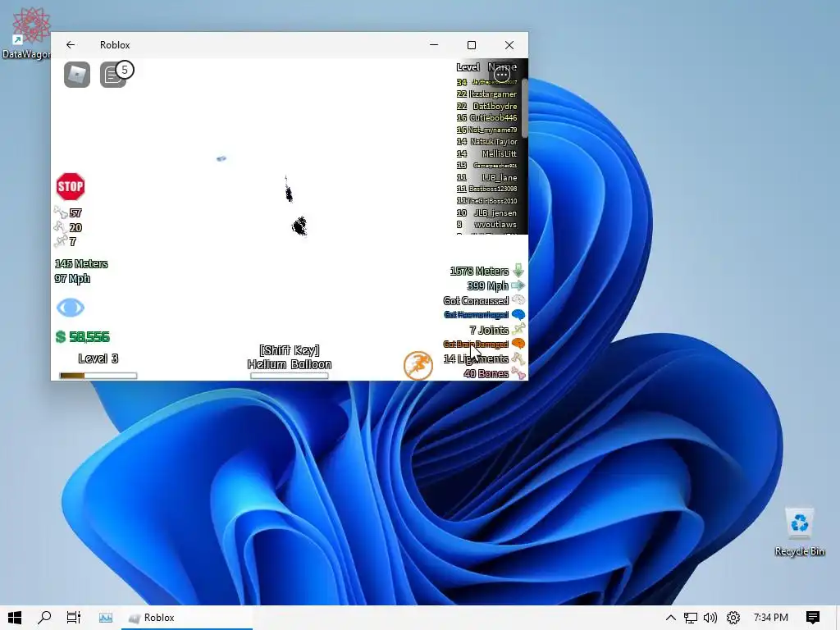The width and height of the screenshot is (840, 630).
Task: Open the chat icon with badge 5
Action: pos(113,75)
